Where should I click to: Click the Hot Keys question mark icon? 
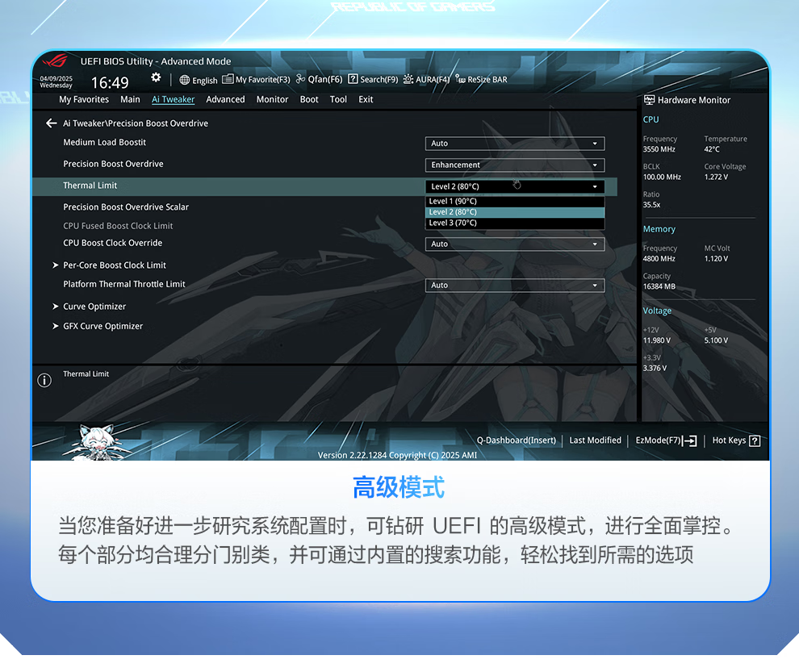(x=755, y=440)
